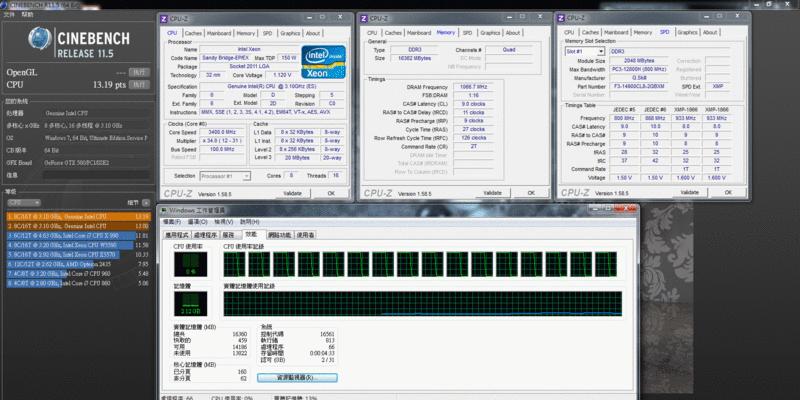This screenshot has width=800, height=400.
Task: Select the Intel Core i7 960 ranking row
Action: tap(79, 273)
